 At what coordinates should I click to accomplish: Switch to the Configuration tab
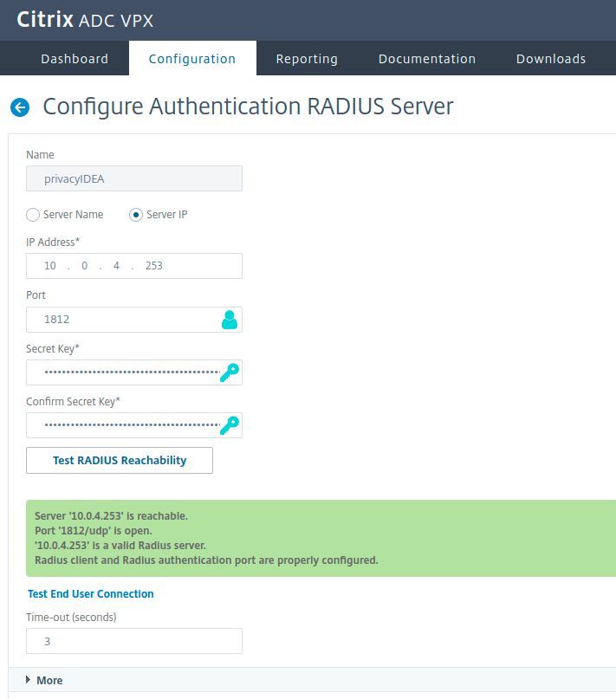click(192, 58)
